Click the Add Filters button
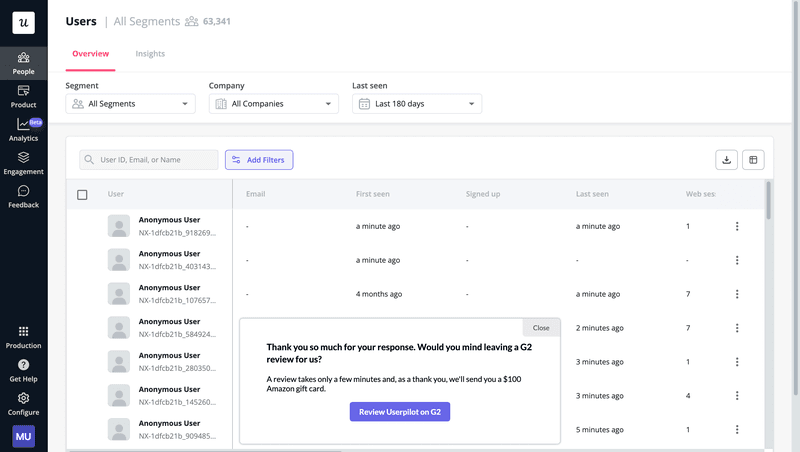The height and width of the screenshot is (452, 800). click(x=259, y=160)
